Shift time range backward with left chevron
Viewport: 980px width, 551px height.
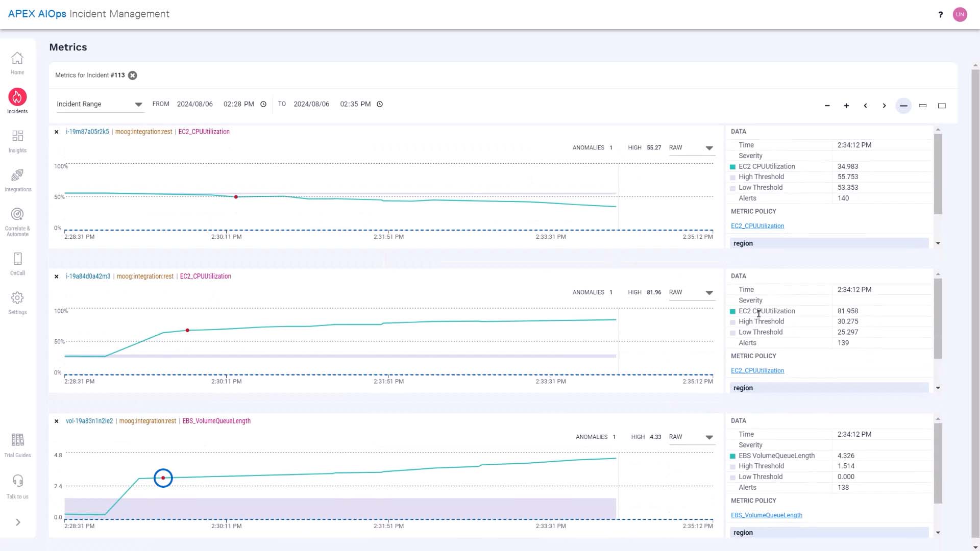point(865,106)
